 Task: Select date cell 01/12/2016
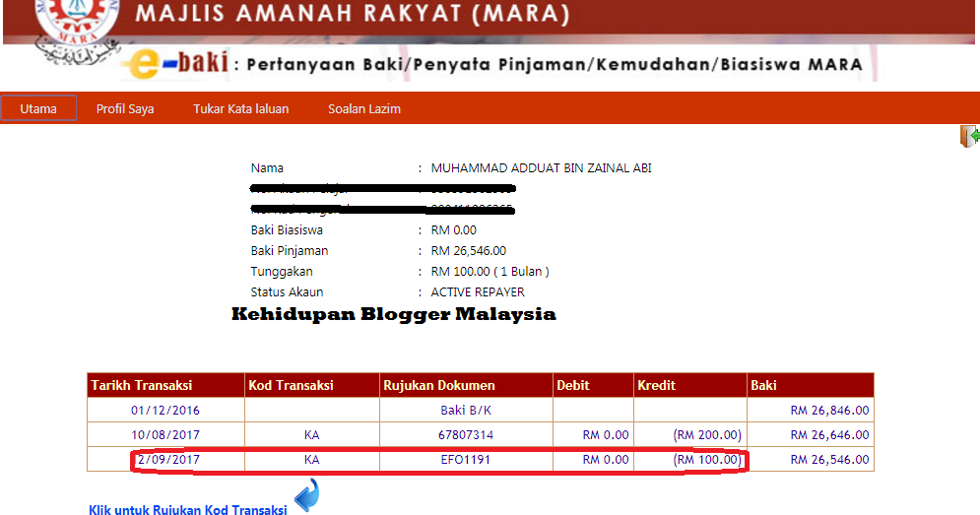165,410
